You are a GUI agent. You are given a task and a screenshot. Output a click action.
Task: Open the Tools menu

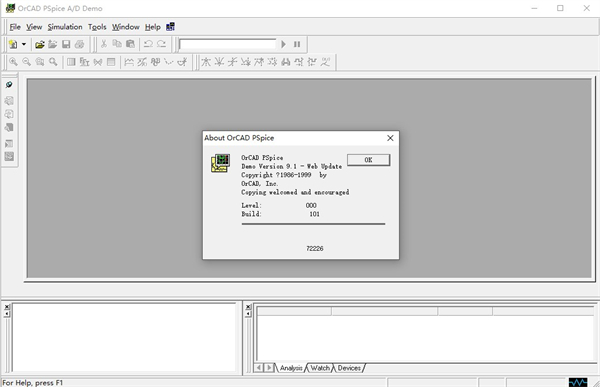click(97, 27)
